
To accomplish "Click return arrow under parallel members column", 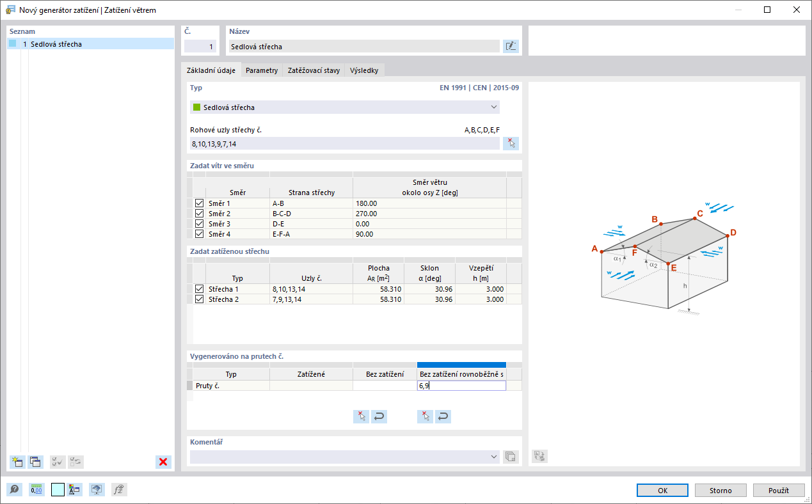I will coord(443,416).
